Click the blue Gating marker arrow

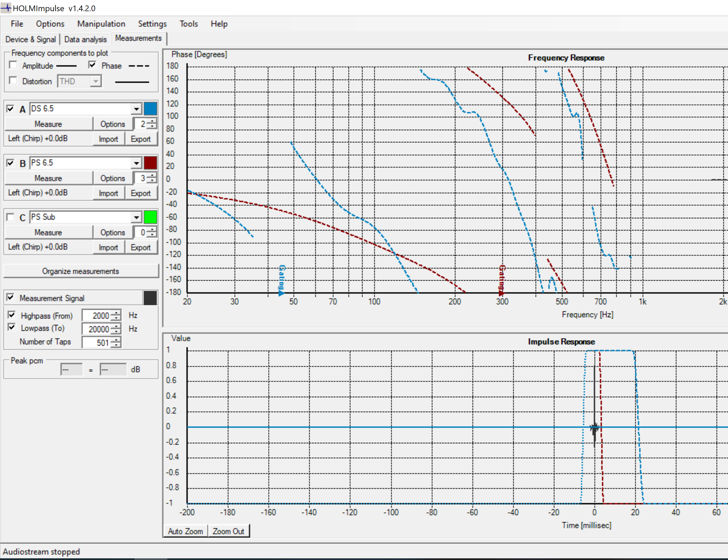tap(281, 293)
